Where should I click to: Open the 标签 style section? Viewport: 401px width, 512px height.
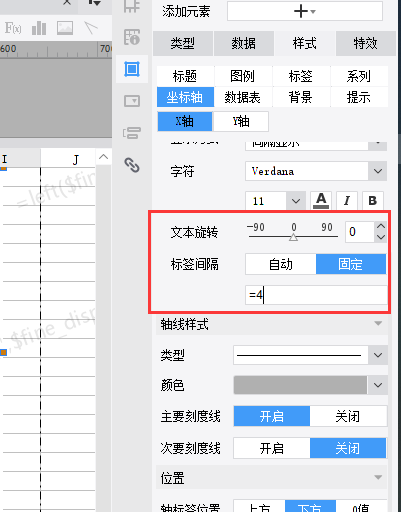point(301,76)
